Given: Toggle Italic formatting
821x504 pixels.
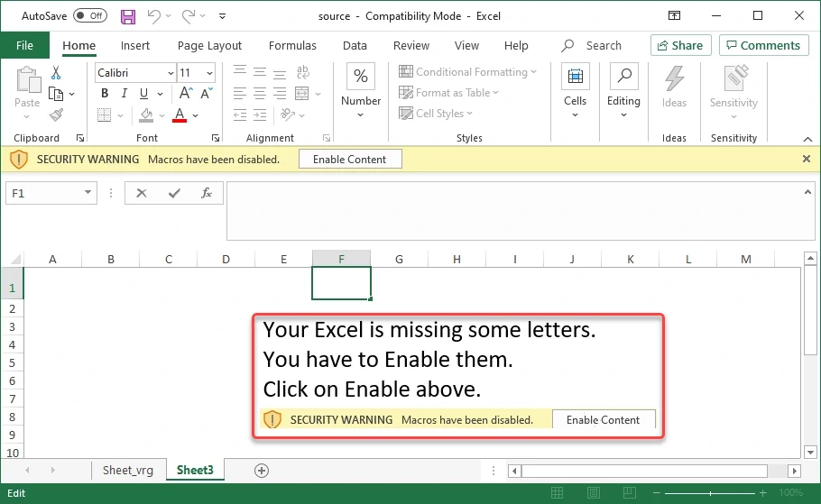Looking at the screenshot, I should point(125,94).
